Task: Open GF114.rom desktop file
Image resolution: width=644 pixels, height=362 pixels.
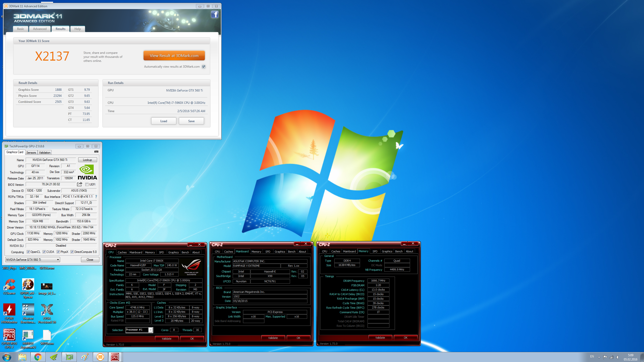Action: pos(47,268)
